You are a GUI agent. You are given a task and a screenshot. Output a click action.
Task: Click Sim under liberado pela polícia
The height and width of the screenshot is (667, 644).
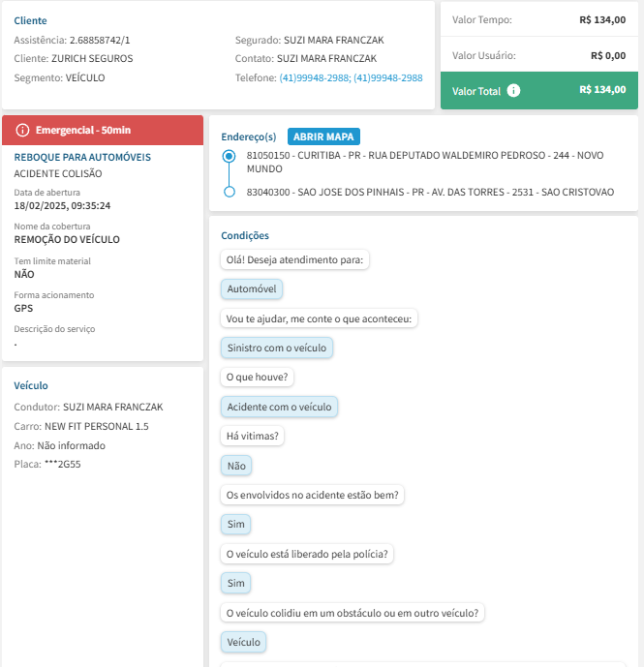tap(235, 583)
